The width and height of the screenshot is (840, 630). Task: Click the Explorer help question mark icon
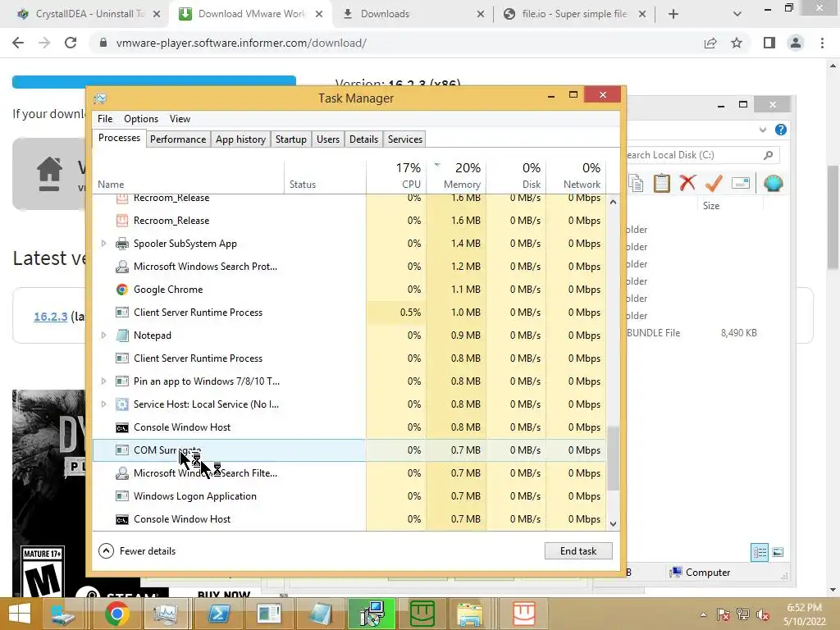[x=781, y=130]
